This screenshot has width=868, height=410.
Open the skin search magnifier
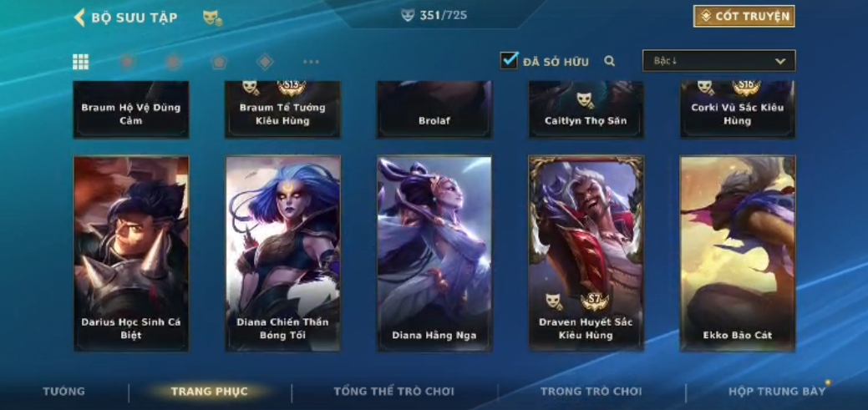tap(610, 61)
